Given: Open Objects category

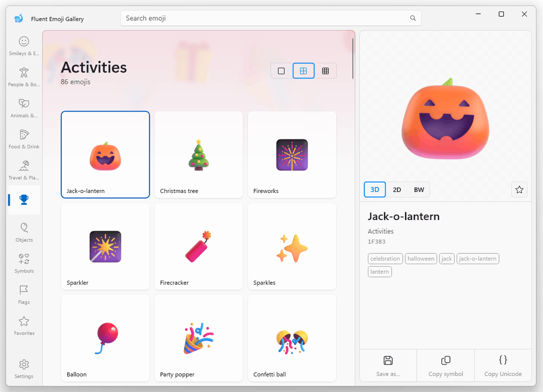Looking at the screenshot, I should pyautogui.click(x=24, y=233).
